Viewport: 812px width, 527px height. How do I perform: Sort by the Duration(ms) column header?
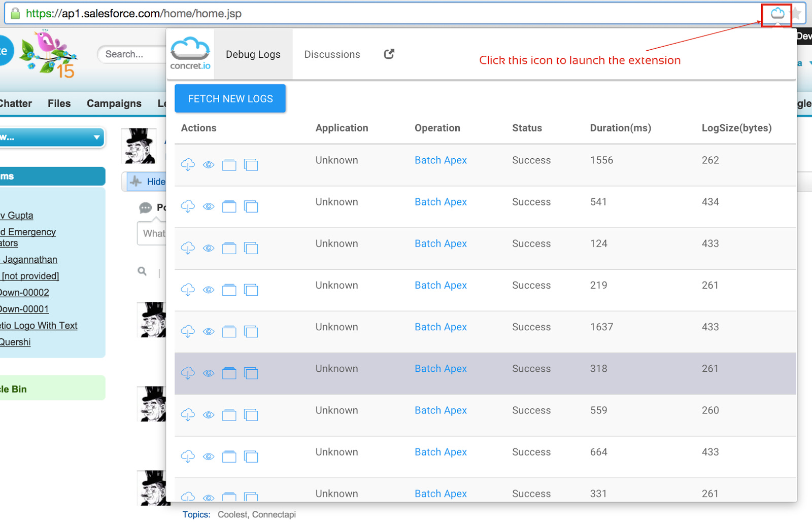pyautogui.click(x=620, y=128)
